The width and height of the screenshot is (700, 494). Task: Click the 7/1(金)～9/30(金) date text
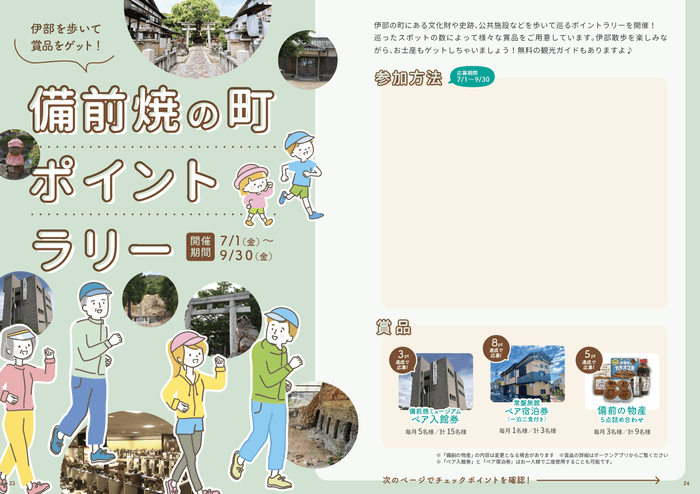pos(247,248)
